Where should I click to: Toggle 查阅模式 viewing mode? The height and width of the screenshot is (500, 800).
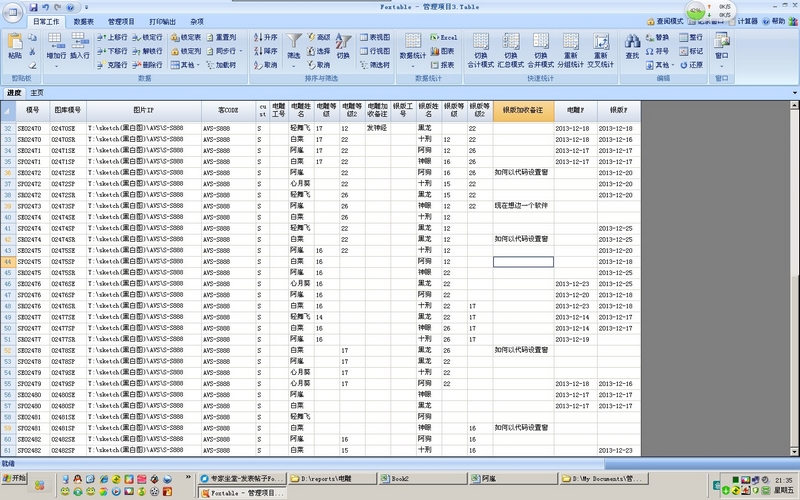(x=663, y=20)
